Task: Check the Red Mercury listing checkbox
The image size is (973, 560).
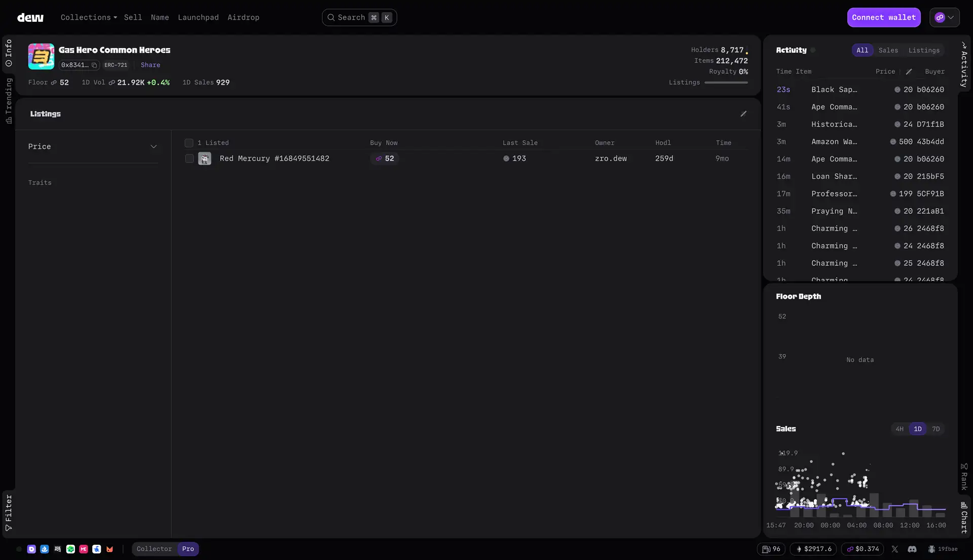Action: (x=189, y=158)
